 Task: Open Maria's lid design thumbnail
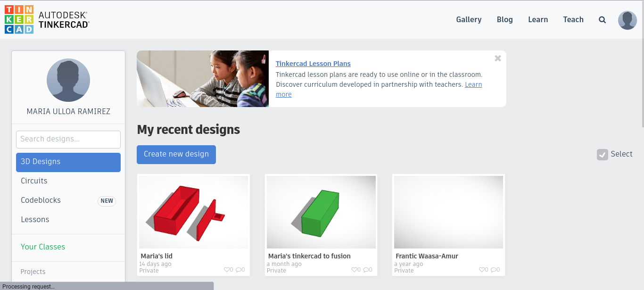pyautogui.click(x=193, y=212)
